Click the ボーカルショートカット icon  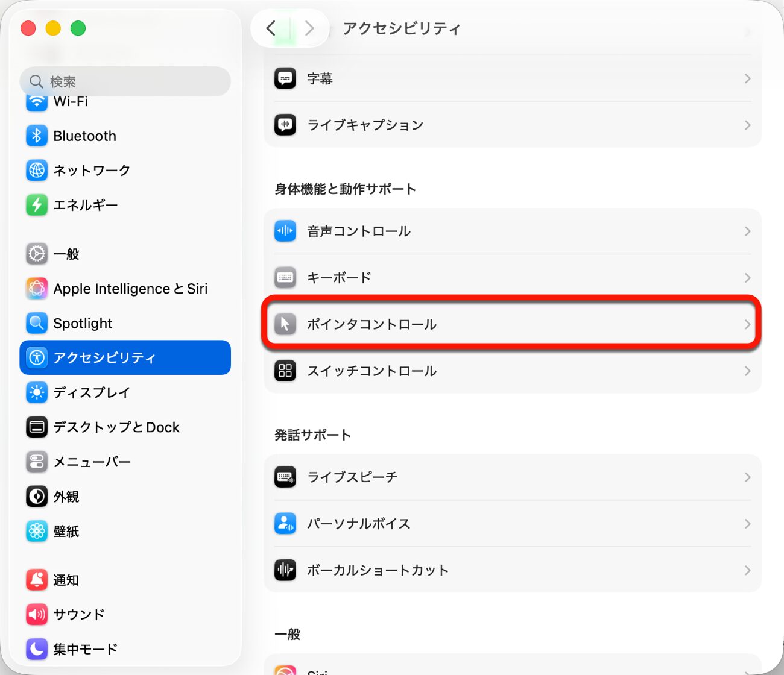coord(285,570)
